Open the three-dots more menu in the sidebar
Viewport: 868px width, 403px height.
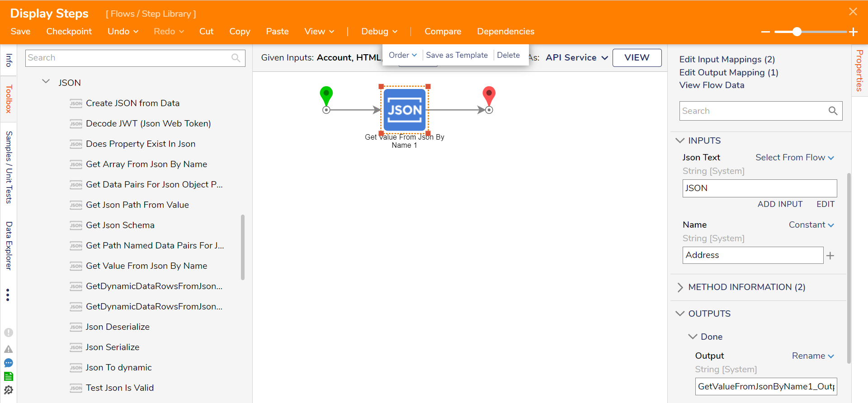(x=8, y=295)
